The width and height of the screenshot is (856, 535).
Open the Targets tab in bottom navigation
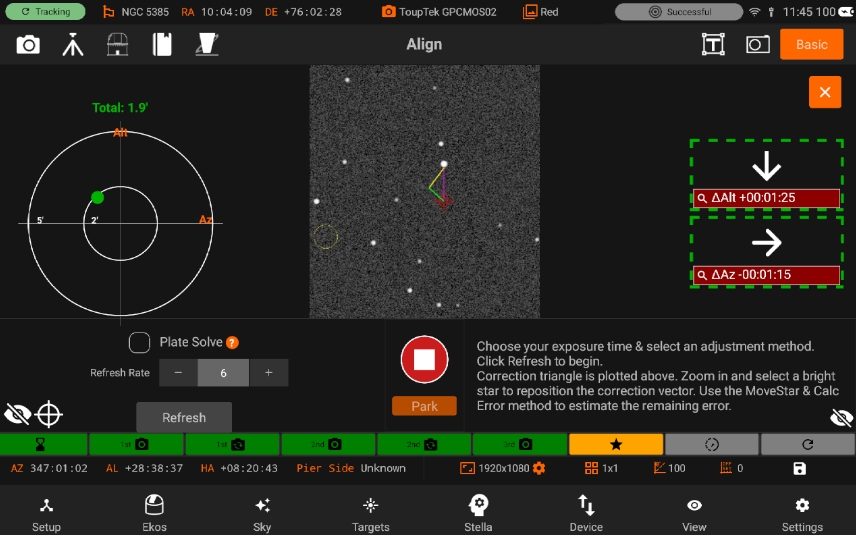370,514
